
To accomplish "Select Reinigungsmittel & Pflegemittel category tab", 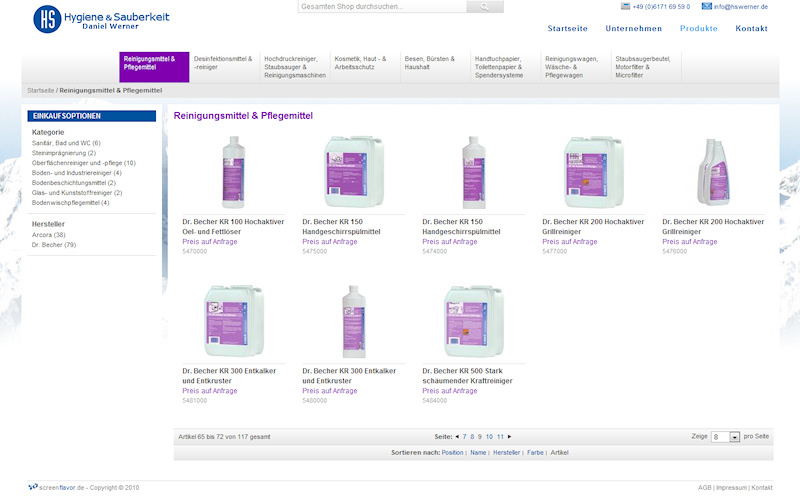I will pyautogui.click(x=154, y=67).
